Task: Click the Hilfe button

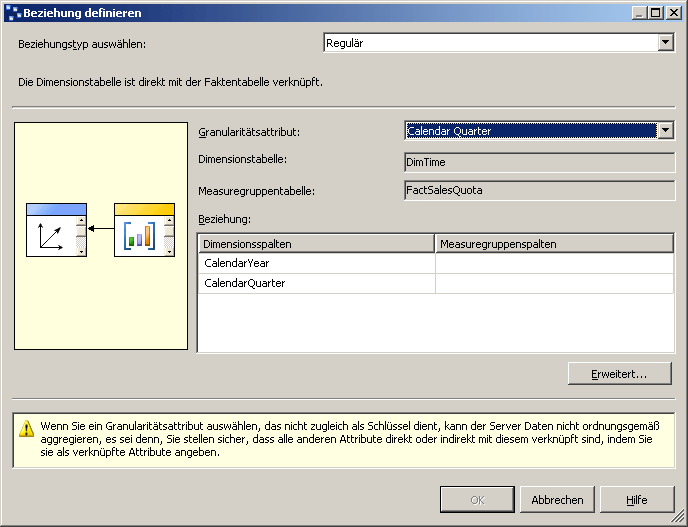Action: [637, 500]
